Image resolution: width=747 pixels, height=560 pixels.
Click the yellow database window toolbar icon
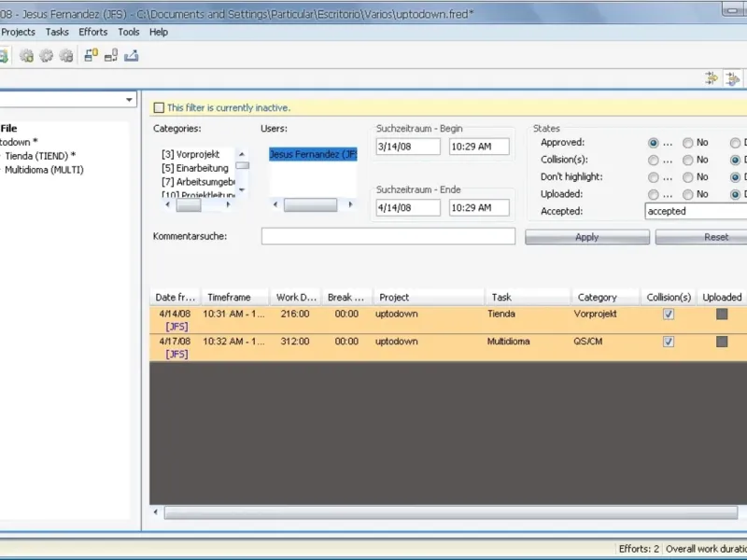pos(91,56)
